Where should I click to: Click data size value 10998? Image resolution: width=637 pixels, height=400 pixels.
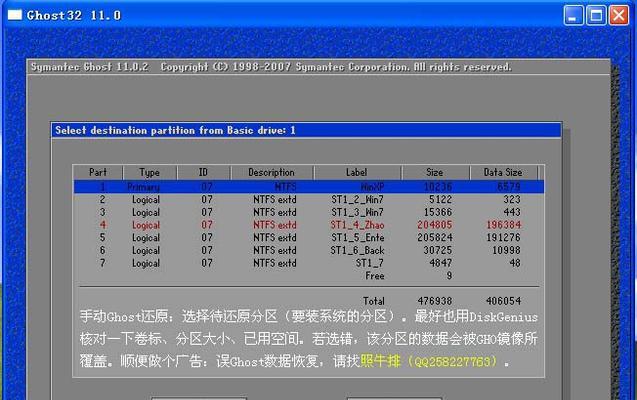click(506, 250)
